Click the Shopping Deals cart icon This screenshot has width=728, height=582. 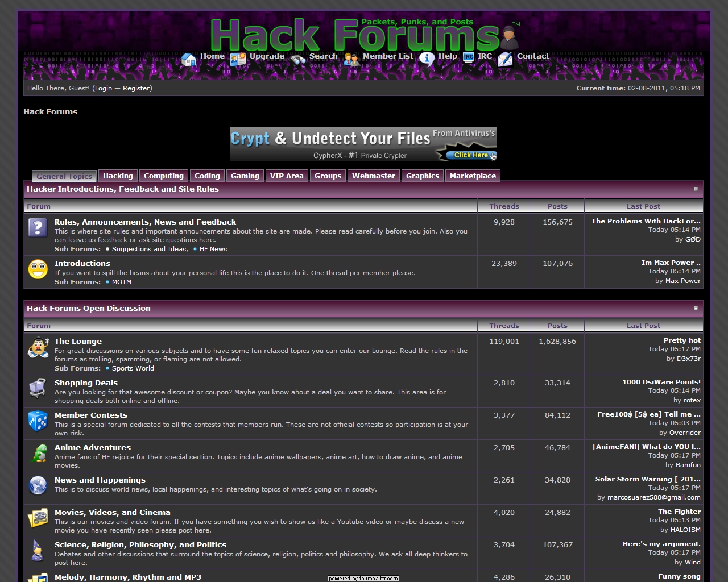38,389
